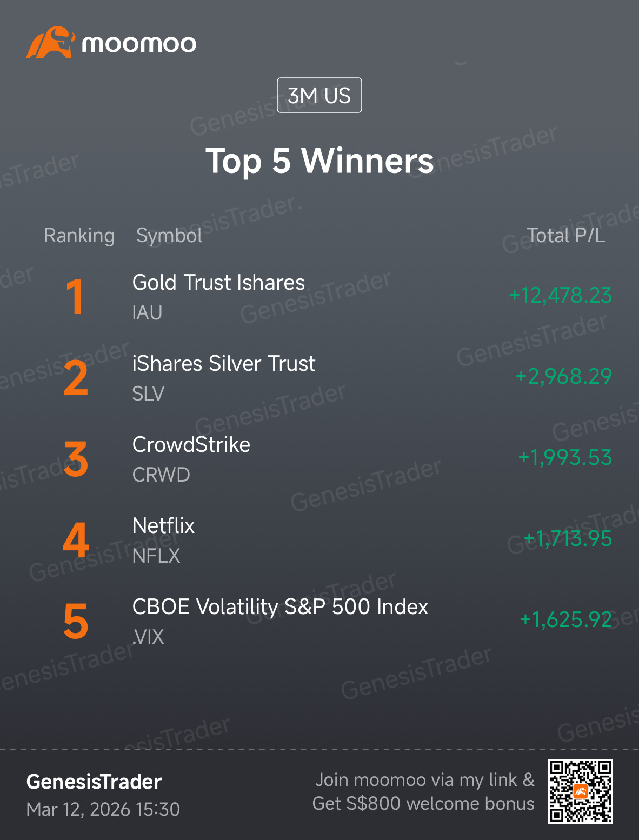Open the Netflix NFLX entry
The height and width of the screenshot is (840, 639).
click(x=319, y=540)
